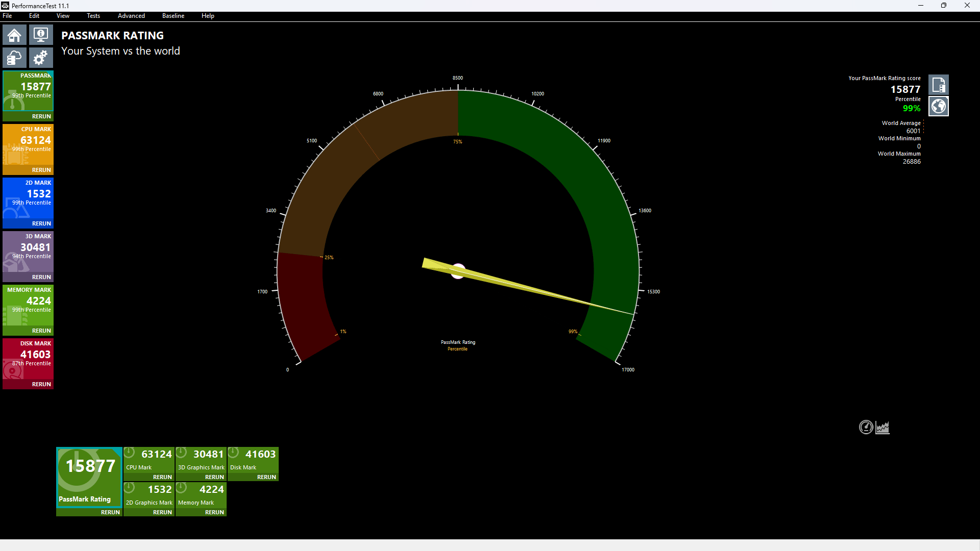This screenshot has width=980, height=551.
Task: Click the orange 'Percentile' legend under the gauge
Action: click(x=457, y=349)
